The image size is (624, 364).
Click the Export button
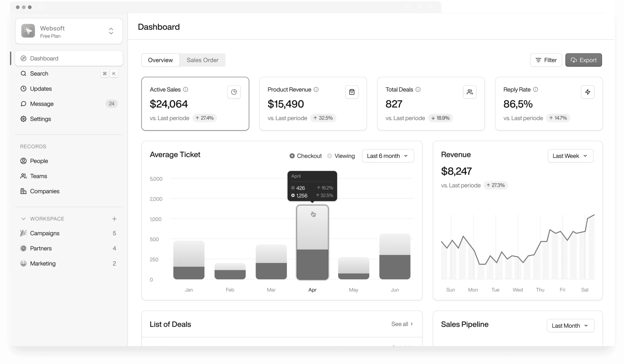[584, 60]
